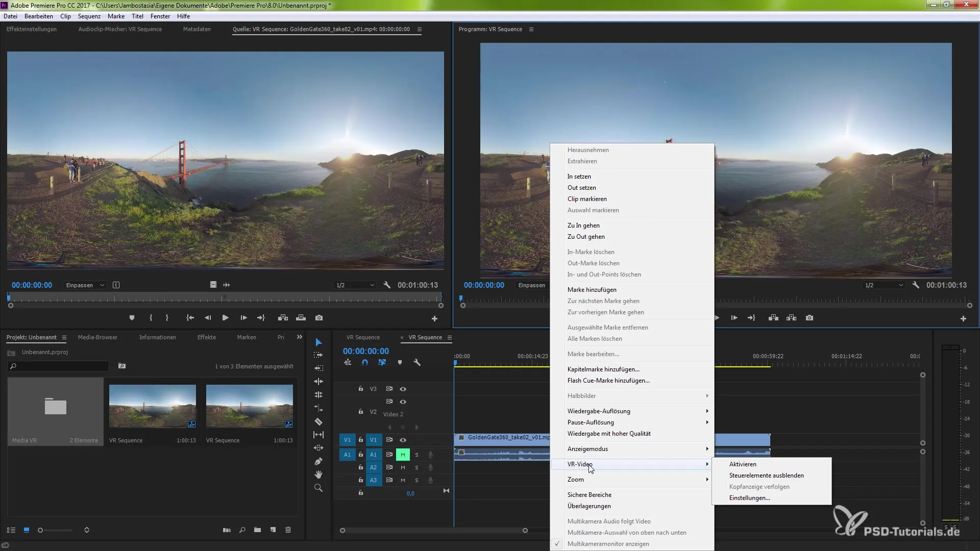Click Overwrite button in Source monitor
Screen dimensions: 980x551
301,318
